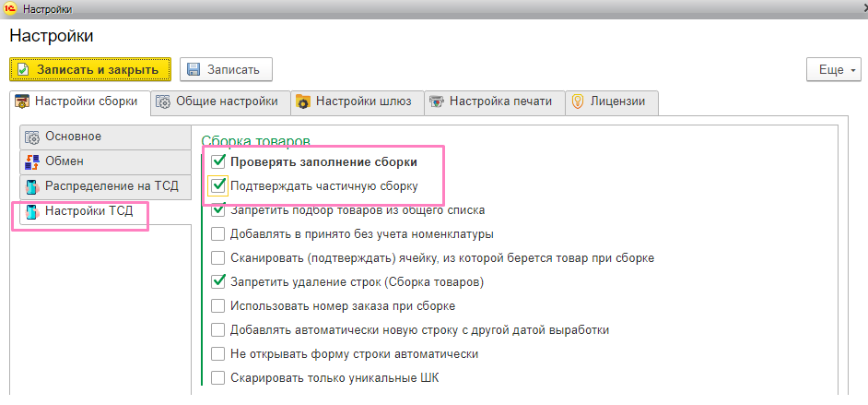This screenshot has height=405, width=868.
Task: Click the Записать и закрыть button
Action: (90, 70)
